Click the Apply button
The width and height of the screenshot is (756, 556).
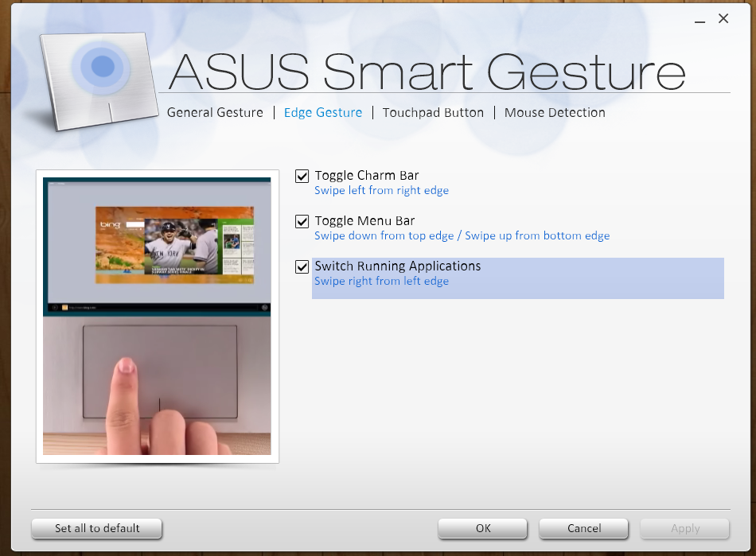tap(684, 528)
